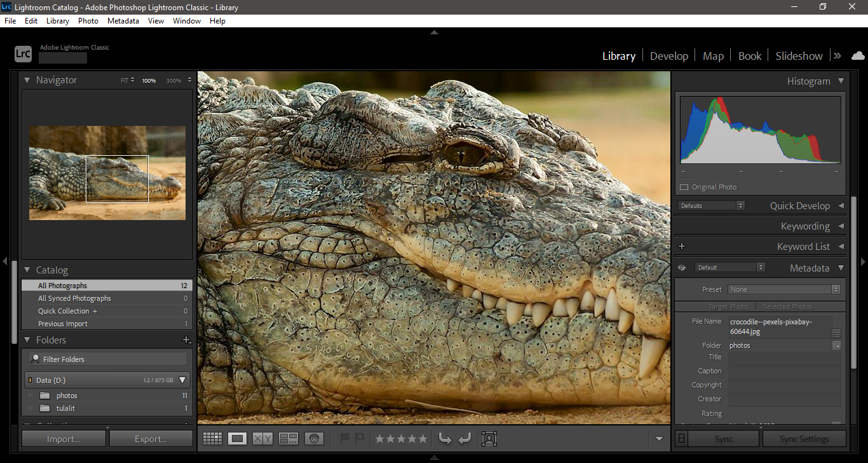This screenshot has width=868, height=463.
Task: Activate Survey view
Action: (x=288, y=438)
